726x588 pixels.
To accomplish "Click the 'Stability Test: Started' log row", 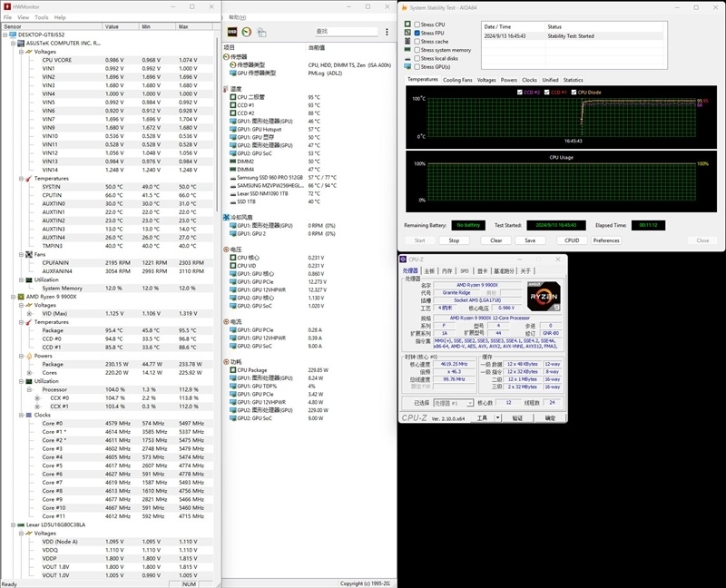I will [x=574, y=35].
